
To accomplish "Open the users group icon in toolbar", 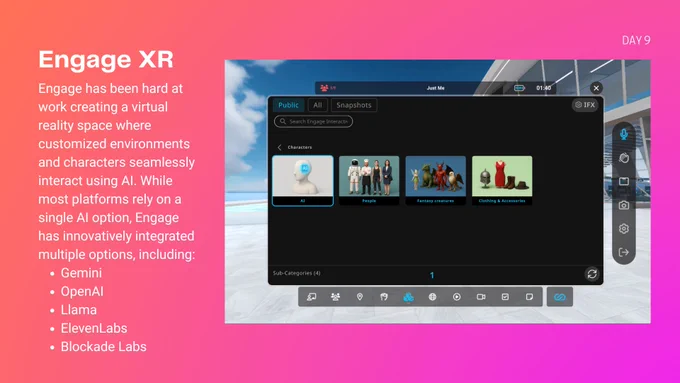I will click(x=335, y=297).
